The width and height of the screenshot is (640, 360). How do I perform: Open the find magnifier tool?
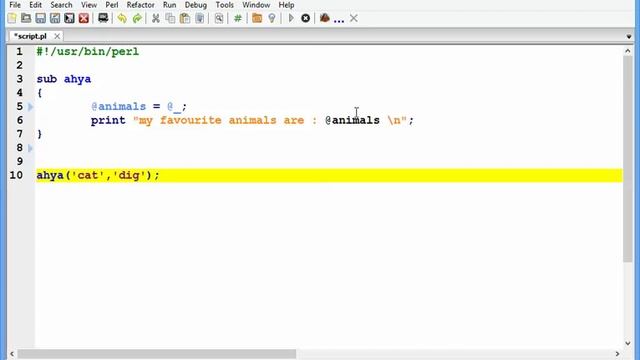click(x=219, y=18)
